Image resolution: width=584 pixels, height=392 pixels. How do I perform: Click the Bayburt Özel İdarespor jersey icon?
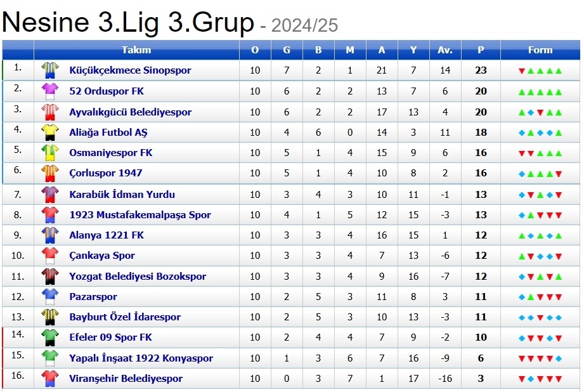[x=49, y=317]
